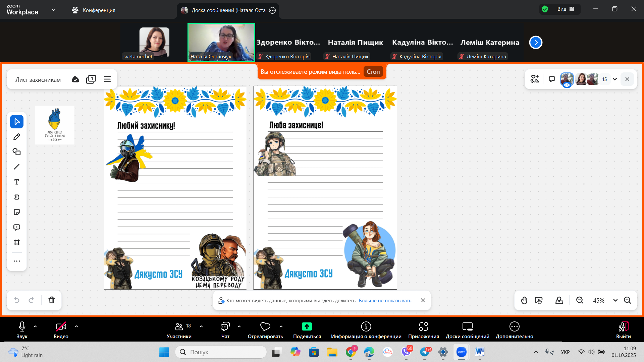Pick the sticky note tool
The height and width of the screenshot is (362, 644).
click(x=17, y=212)
